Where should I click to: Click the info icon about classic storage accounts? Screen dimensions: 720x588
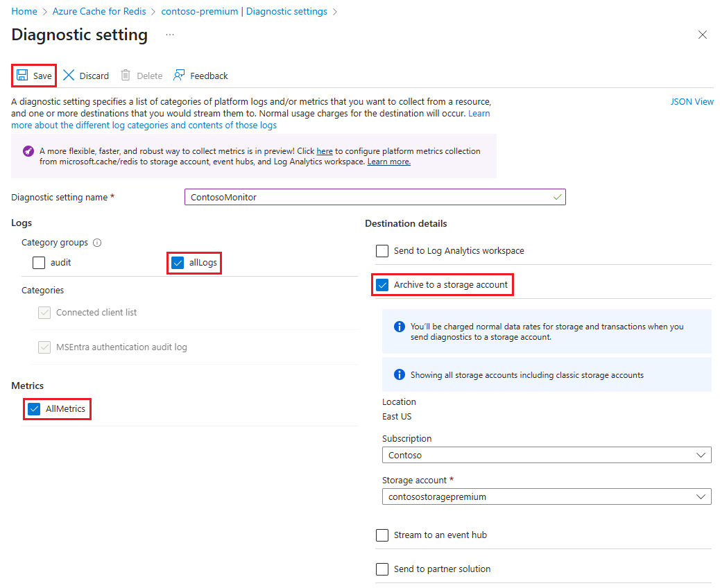(399, 374)
